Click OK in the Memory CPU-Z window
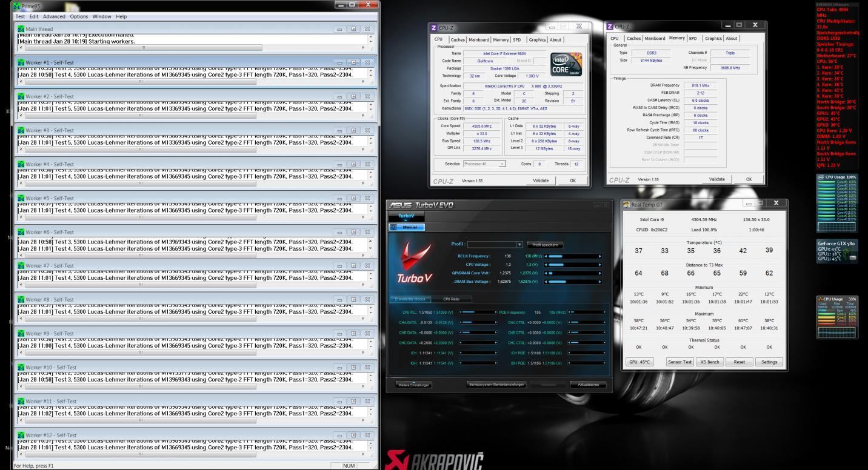Viewport: 868px width, 470px height. [x=749, y=179]
